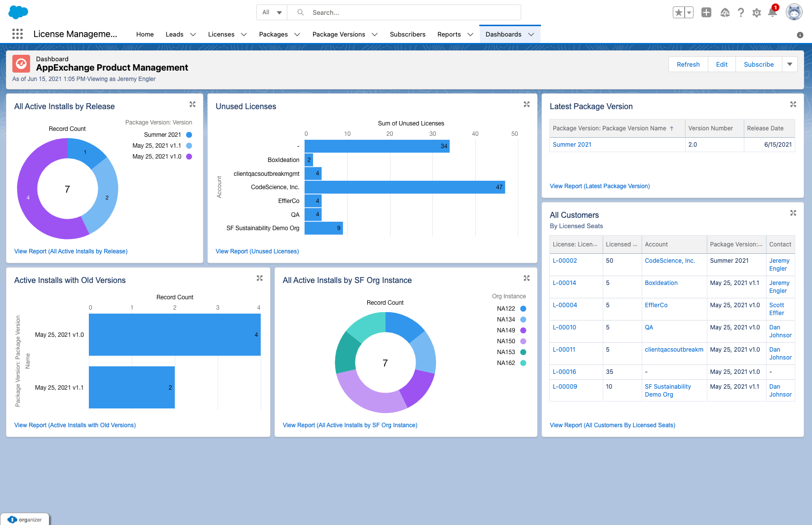Click the Summer 2021 legend color dot
The image size is (812, 525).
(x=189, y=135)
